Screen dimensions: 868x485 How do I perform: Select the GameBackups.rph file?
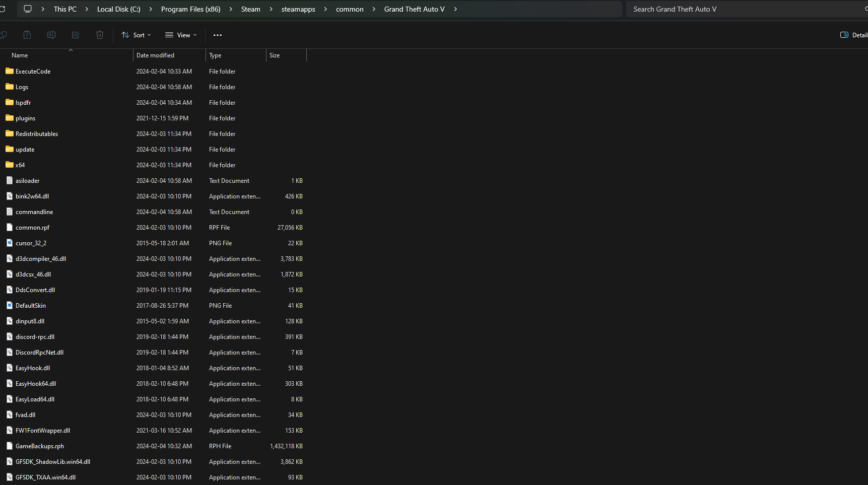[x=40, y=446]
